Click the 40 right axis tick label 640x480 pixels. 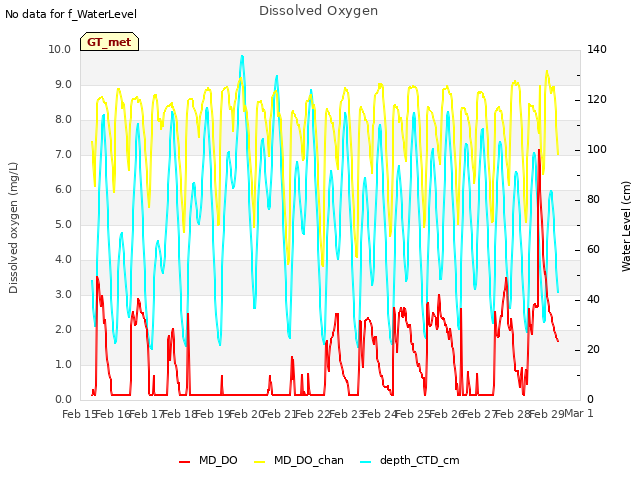pos(593,300)
